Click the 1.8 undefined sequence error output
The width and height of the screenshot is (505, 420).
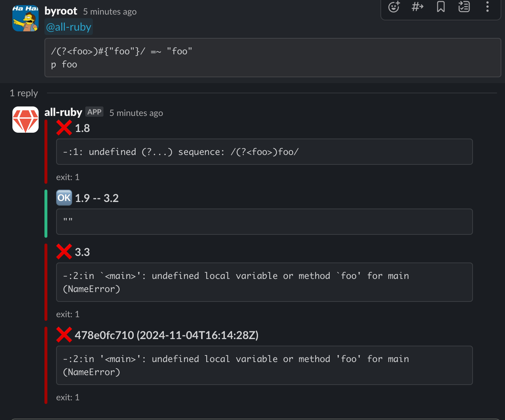[x=264, y=152]
